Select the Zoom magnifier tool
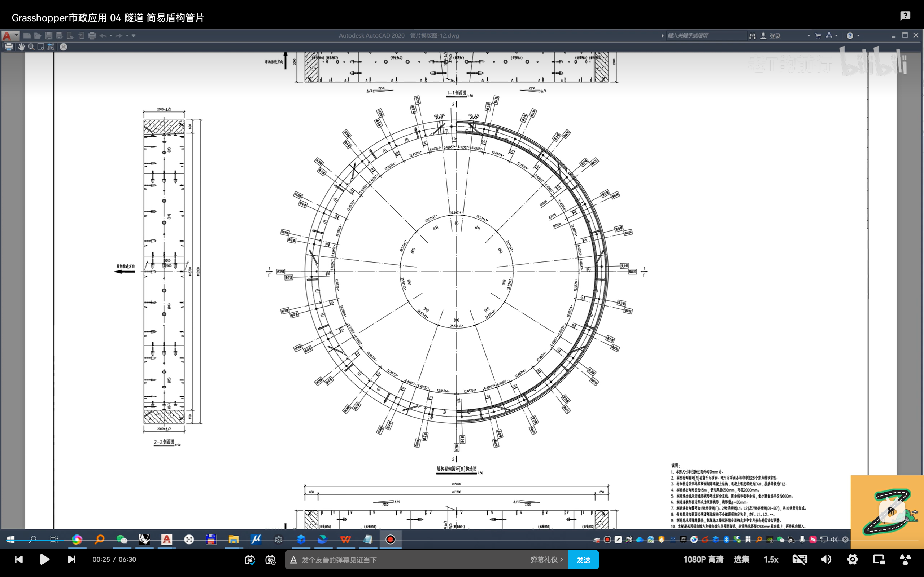 31,47
